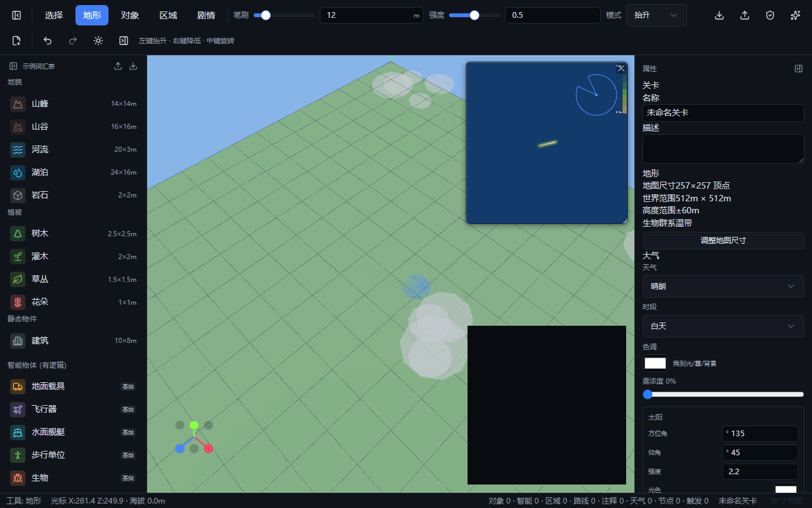This screenshot has width=812, height=508.
Task: Select the 飞行器 aircraft item
Action: tap(74, 409)
